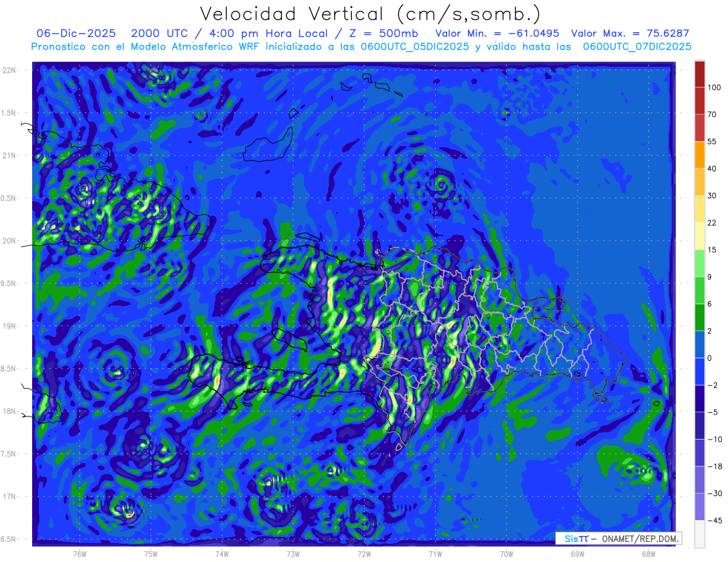Click the '21N' latitude label

coord(10,155)
